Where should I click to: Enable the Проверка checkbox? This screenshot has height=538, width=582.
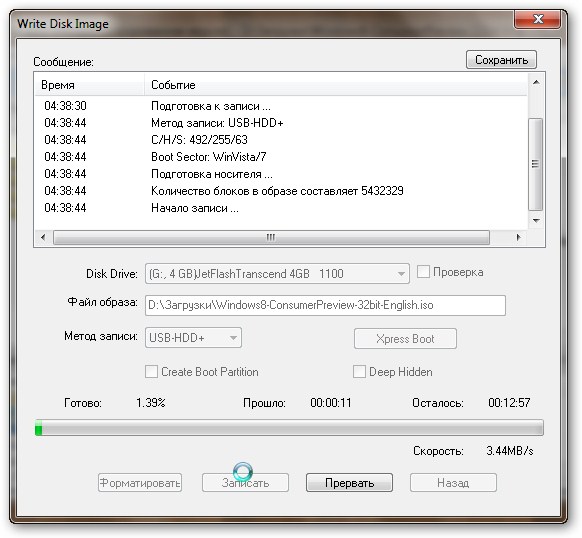[423, 272]
